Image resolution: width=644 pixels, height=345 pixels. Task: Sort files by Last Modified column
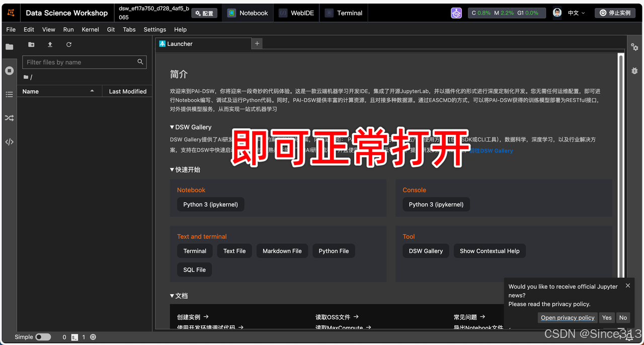click(x=127, y=91)
